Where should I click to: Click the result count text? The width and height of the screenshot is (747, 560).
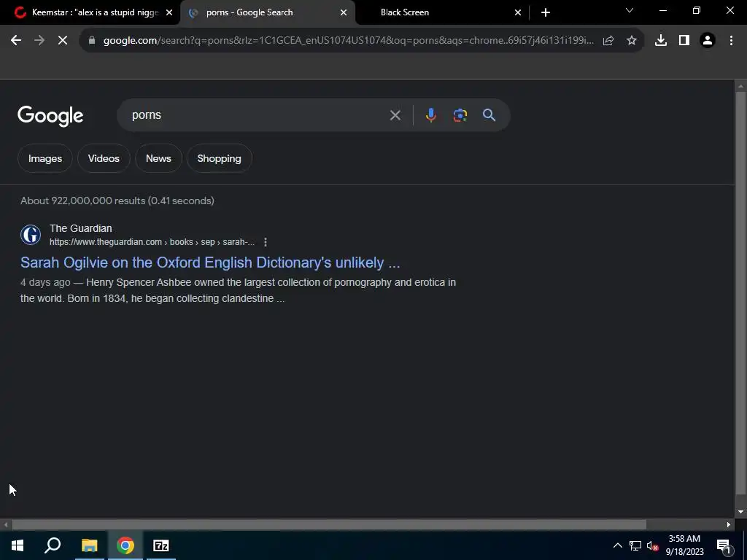(117, 201)
